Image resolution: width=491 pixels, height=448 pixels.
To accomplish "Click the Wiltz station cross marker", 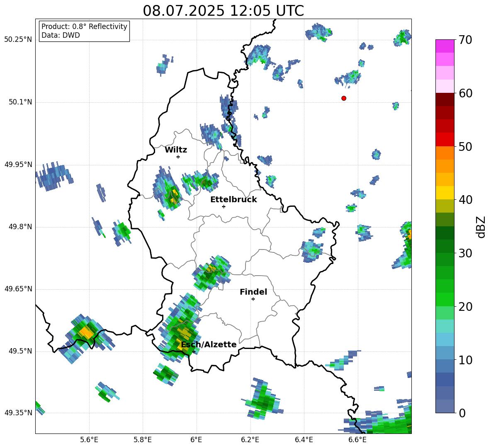I will coord(178,157).
